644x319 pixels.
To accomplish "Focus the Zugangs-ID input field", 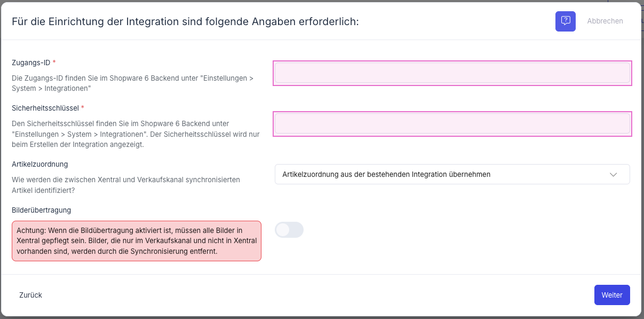I will 452,73.
